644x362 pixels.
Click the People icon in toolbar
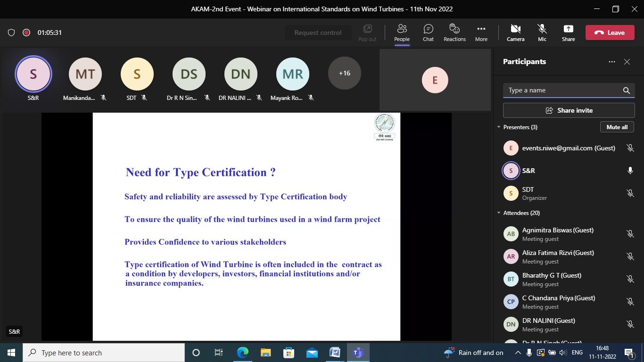pyautogui.click(x=402, y=33)
